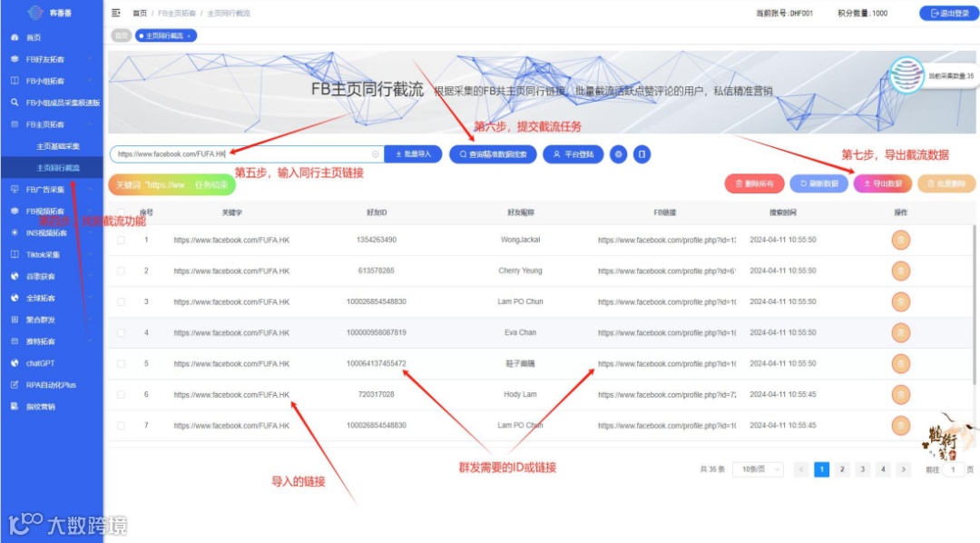Collapse sidebar with the hamburger icon
Image resolution: width=980 pixels, height=543 pixels.
click(x=115, y=13)
